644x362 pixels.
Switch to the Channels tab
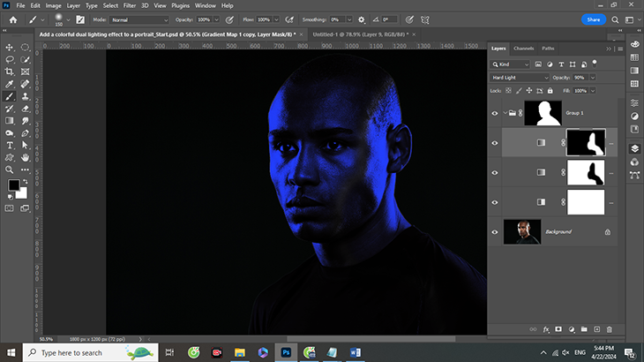[x=523, y=48]
